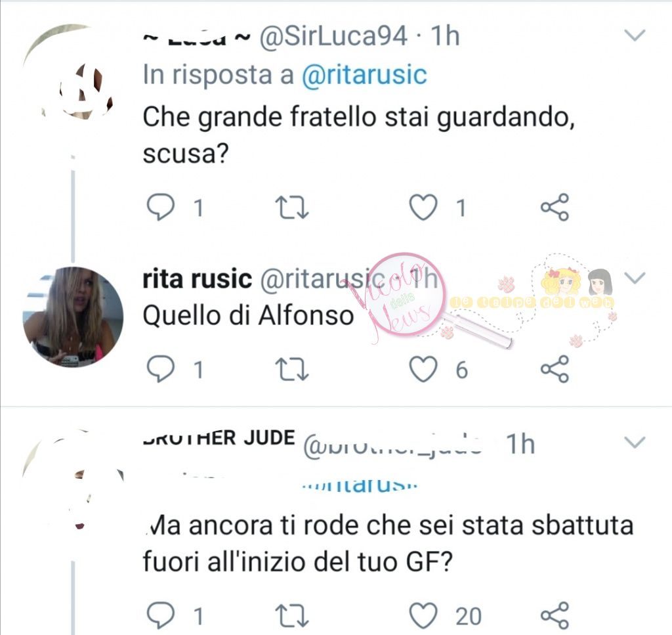View rita rusic's profile picture
This screenshot has width=672, height=635.
[73, 317]
